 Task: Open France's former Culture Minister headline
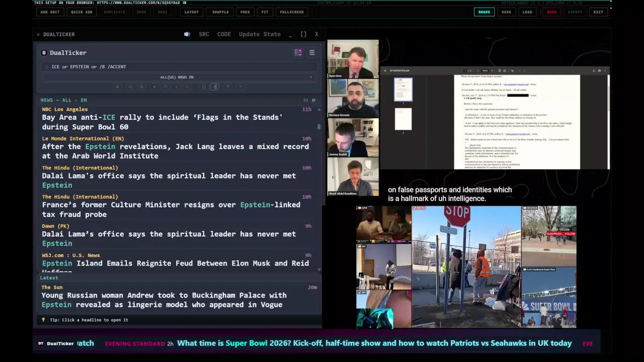(x=171, y=210)
